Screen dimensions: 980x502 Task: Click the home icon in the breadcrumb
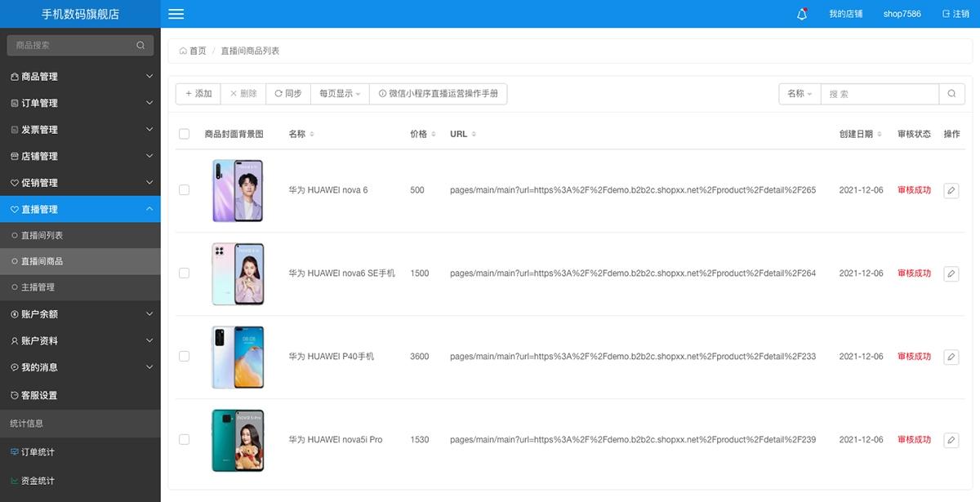point(184,50)
